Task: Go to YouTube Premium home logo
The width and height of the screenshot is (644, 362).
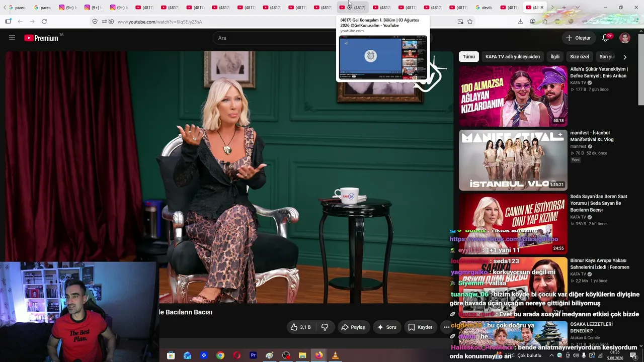Action: 41,38
